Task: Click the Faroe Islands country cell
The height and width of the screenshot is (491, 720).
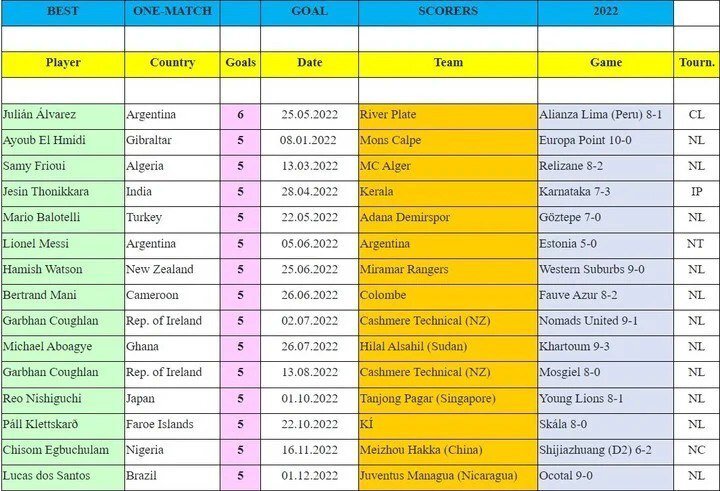Action: coord(172,424)
